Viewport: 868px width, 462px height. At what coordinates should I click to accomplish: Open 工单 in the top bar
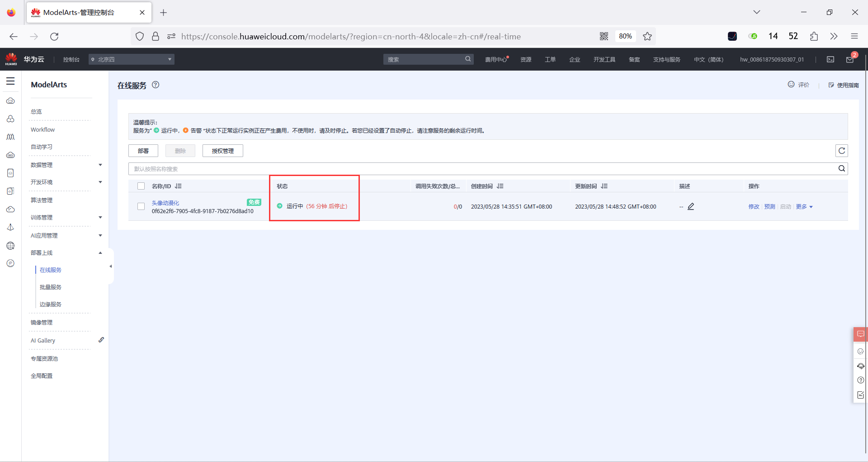550,60
